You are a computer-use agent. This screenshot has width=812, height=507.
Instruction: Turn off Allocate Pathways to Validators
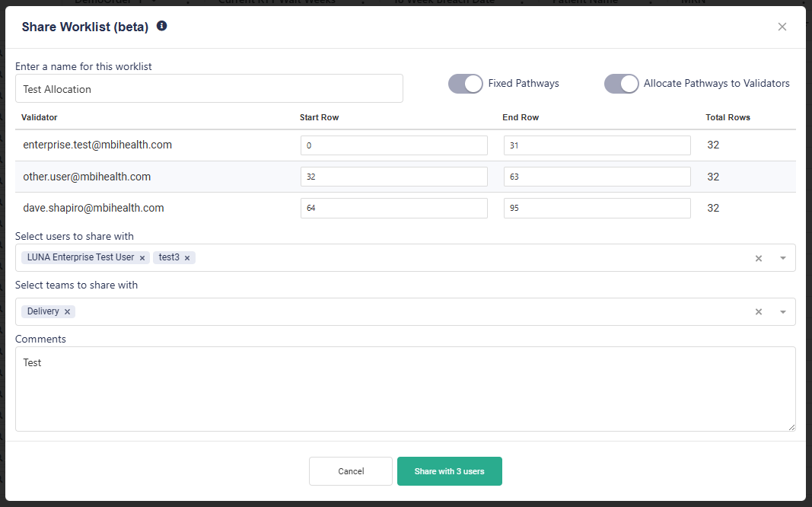(x=621, y=84)
